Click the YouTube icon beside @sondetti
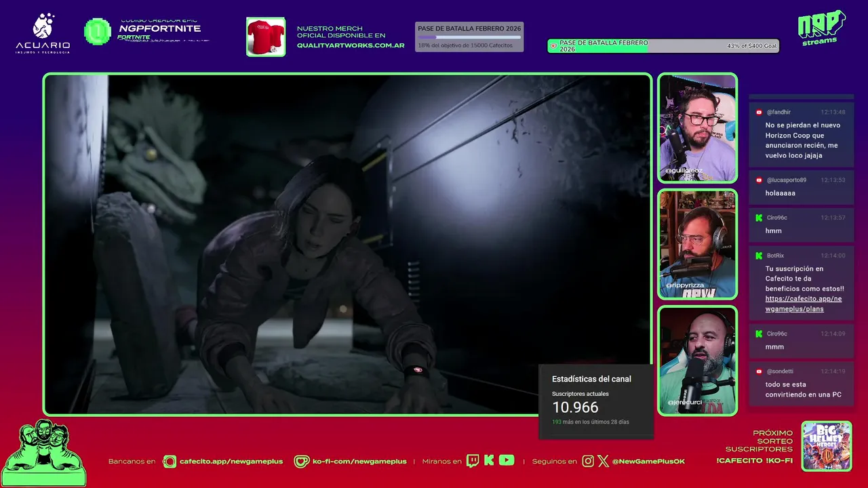The image size is (868, 488). pos(759,371)
